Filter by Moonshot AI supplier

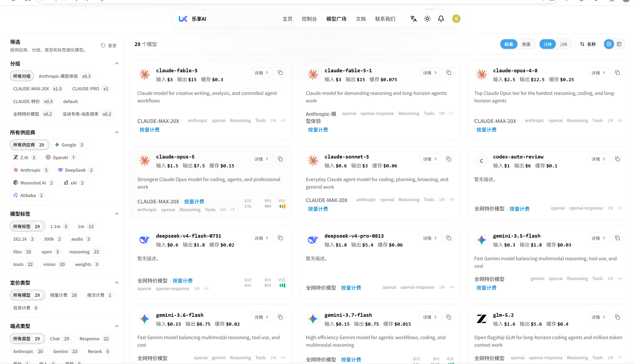pos(34,183)
